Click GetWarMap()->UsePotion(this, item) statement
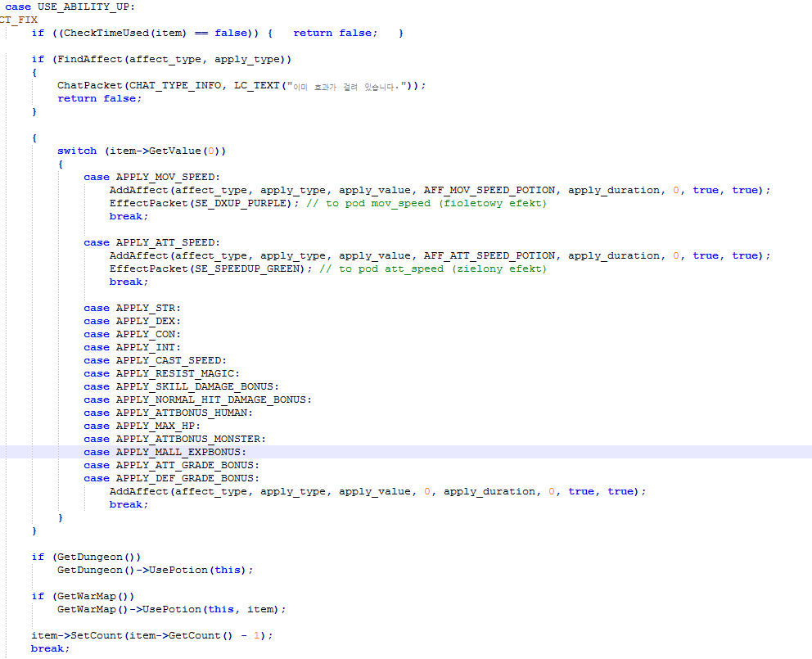 point(171,609)
